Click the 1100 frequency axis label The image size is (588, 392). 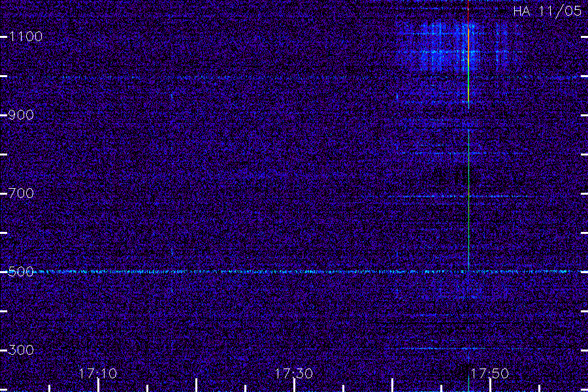coord(25,37)
